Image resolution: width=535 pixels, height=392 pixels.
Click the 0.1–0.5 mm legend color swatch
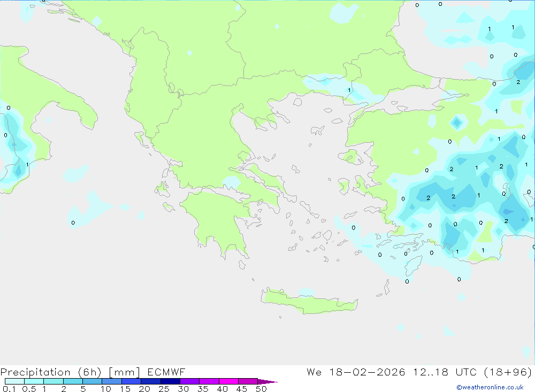point(14,381)
